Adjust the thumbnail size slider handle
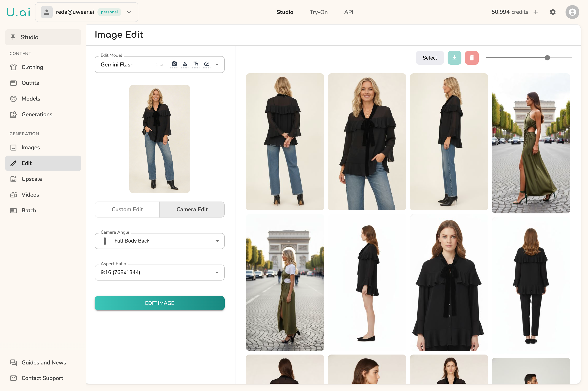 click(x=547, y=58)
